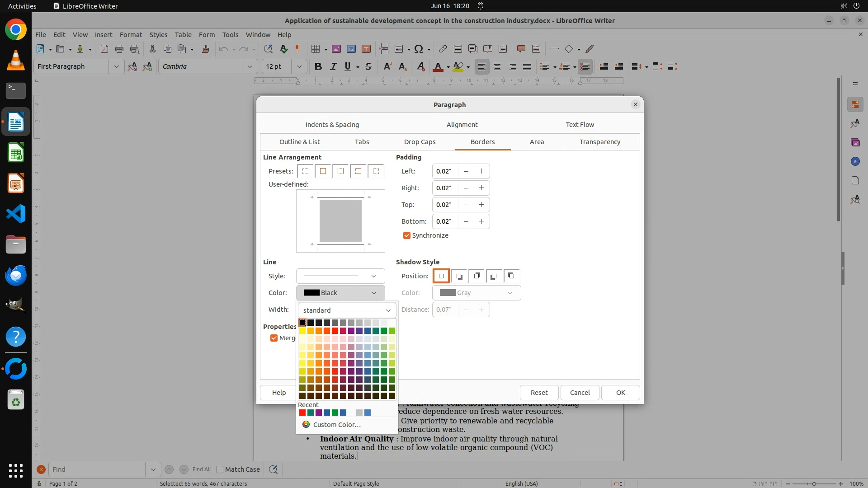This screenshot has width=868, height=488.
Task: Click the Center alignment icon
Action: tap(497, 66)
